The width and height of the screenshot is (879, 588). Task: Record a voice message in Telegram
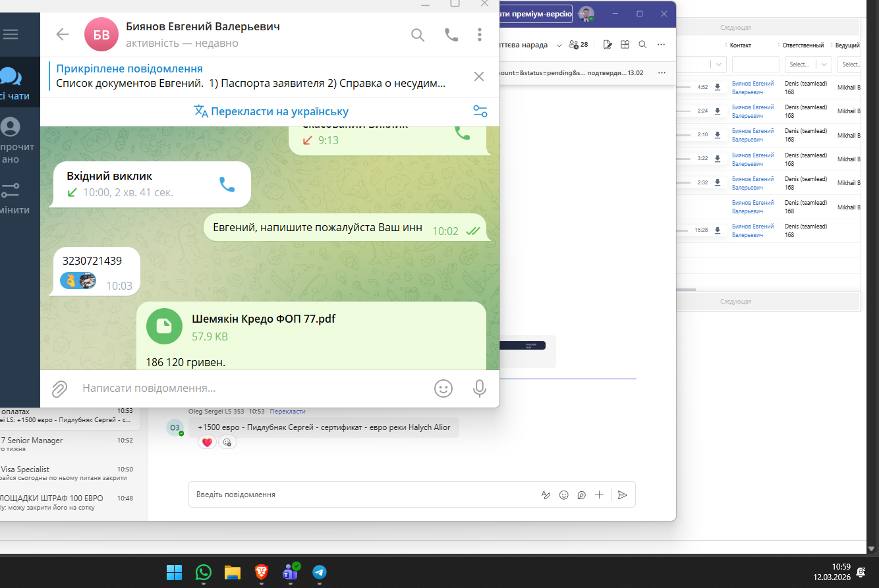(480, 388)
